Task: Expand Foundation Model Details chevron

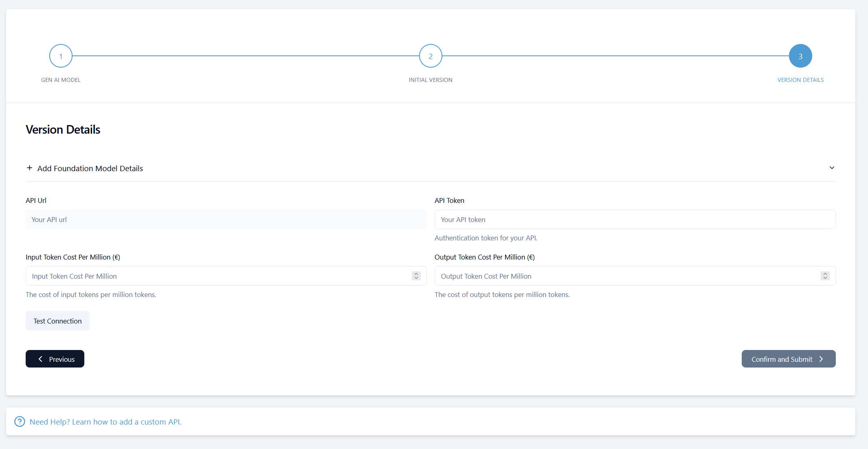Action: [832, 168]
